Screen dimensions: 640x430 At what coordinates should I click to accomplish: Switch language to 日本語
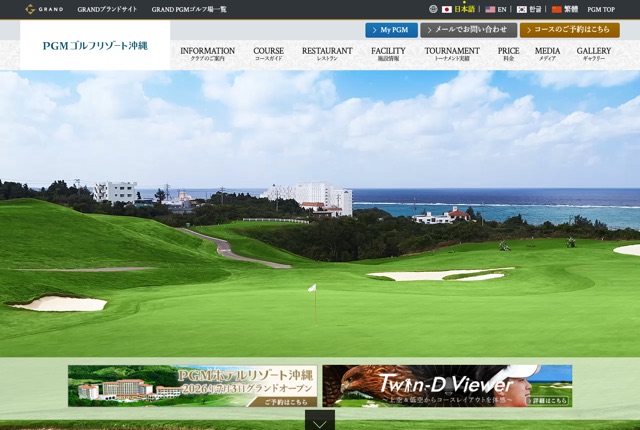tap(464, 9)
